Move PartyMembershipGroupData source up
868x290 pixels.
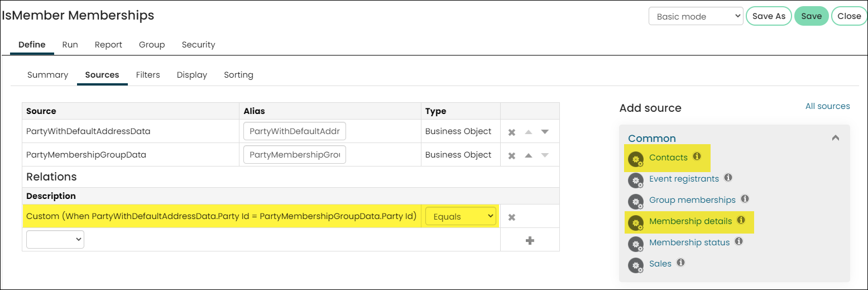[x=528, y=155]
